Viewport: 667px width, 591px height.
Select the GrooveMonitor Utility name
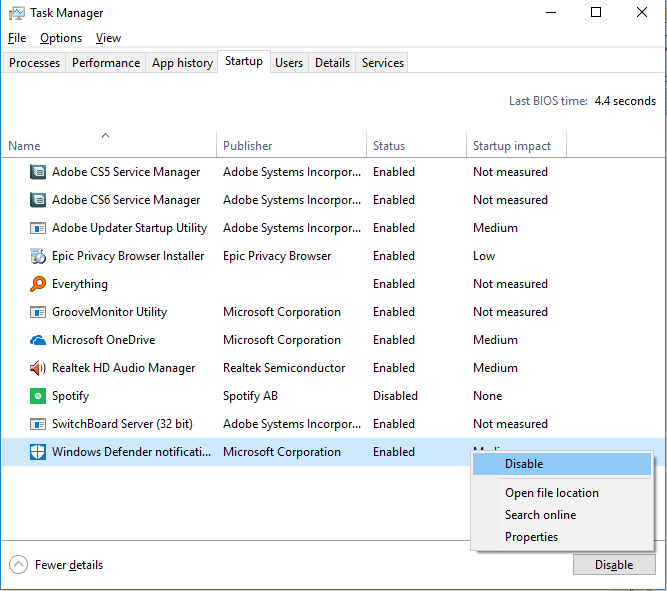click(109, 312)
